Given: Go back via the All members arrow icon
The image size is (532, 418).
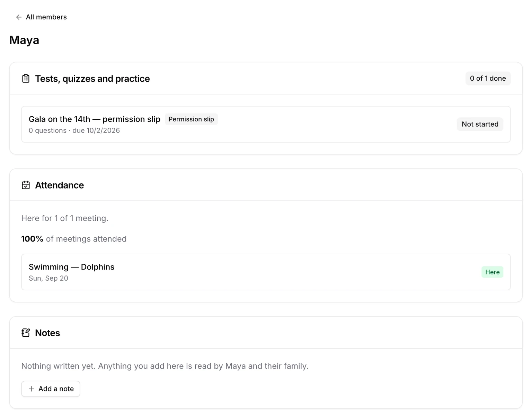Looking at the screenshot, I should [19, 17].
